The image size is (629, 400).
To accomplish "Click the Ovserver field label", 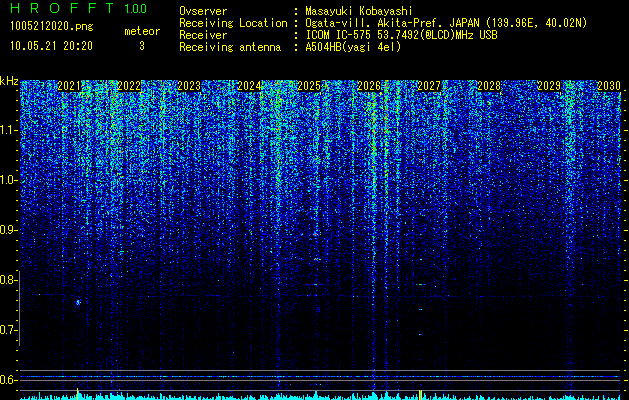I will tap(203, 11).
